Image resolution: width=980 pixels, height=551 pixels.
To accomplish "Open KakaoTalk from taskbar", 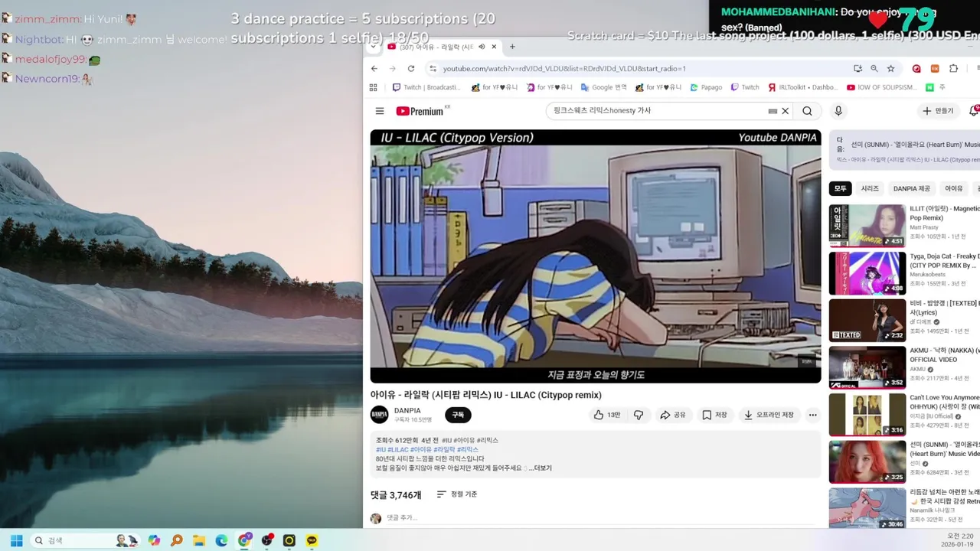I will [312, 540].
